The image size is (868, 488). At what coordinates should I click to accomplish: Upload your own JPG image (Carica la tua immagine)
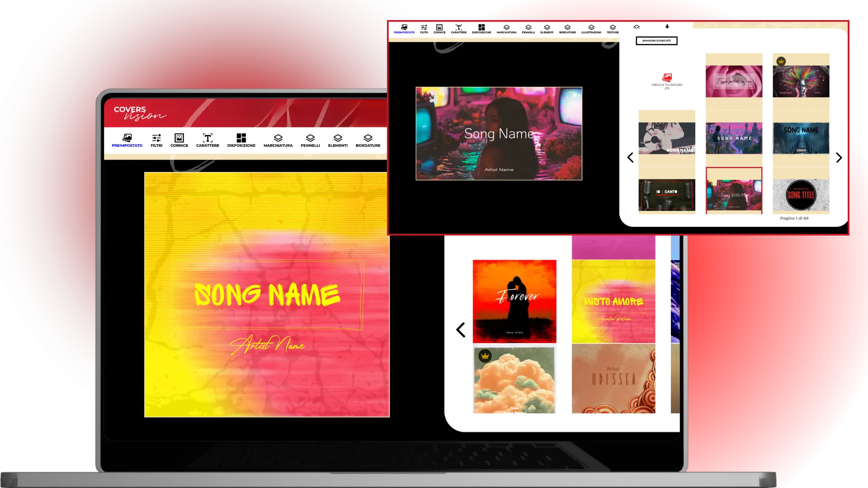[x=667, y=81]
